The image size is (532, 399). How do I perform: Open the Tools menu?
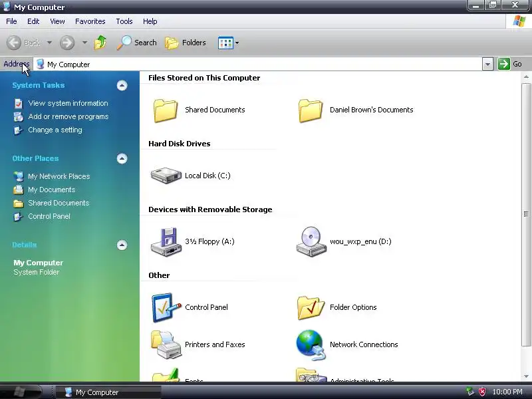pos(124,21)
